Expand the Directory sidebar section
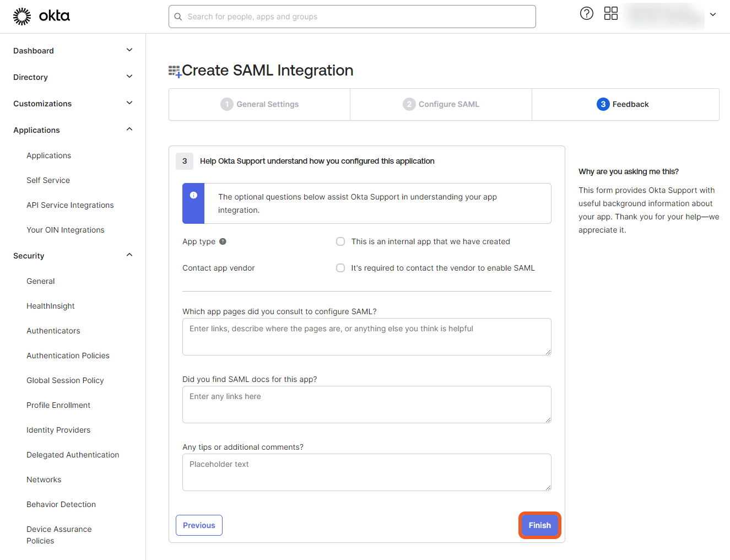The width and height of the screenshot is (730, 560). tap(129, 77)
